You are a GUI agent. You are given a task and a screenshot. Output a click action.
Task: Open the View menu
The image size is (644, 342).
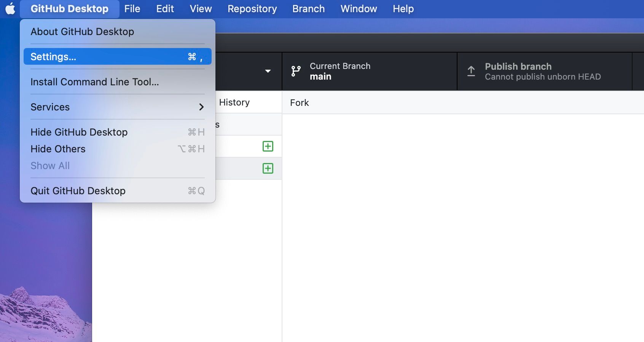(x=201, y=9)
